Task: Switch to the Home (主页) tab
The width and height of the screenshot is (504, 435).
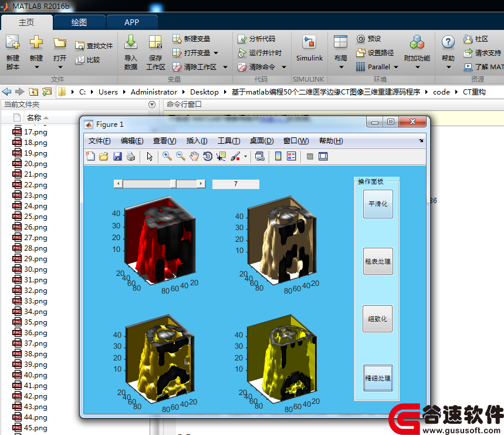Action: tap(26, 22)
